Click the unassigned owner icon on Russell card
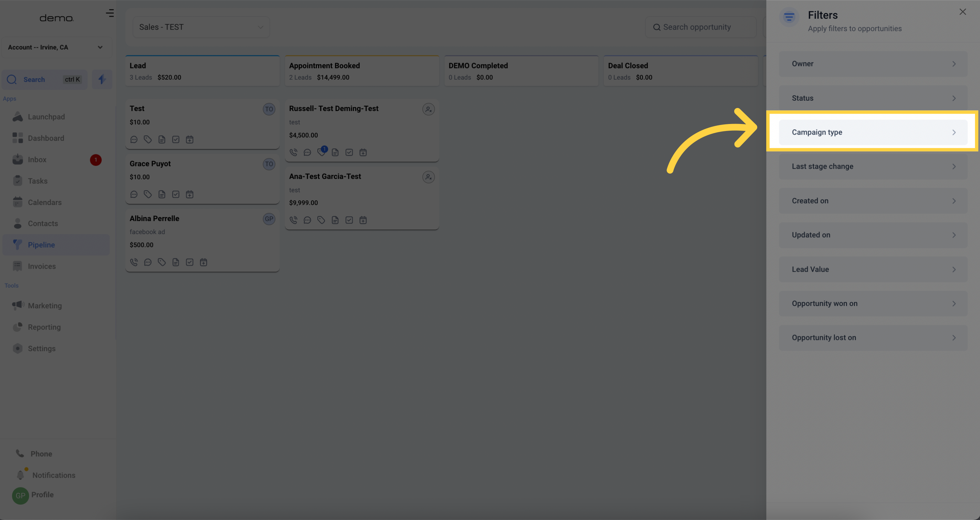 (x=428, y=109)
